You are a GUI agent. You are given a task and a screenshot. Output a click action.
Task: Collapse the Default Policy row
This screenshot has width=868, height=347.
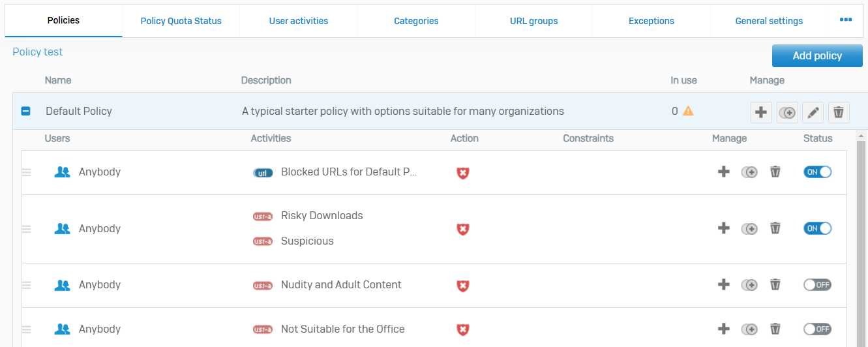(26, 112)
